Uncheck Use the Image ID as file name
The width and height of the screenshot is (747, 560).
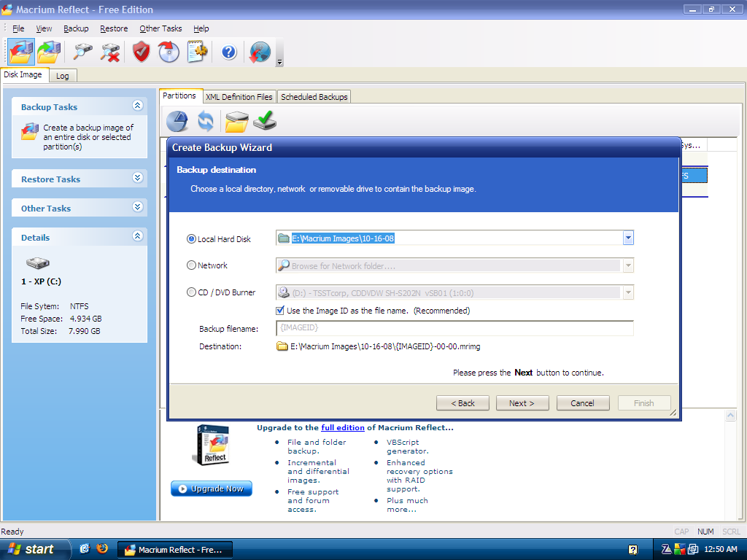(x=280, y=311)
